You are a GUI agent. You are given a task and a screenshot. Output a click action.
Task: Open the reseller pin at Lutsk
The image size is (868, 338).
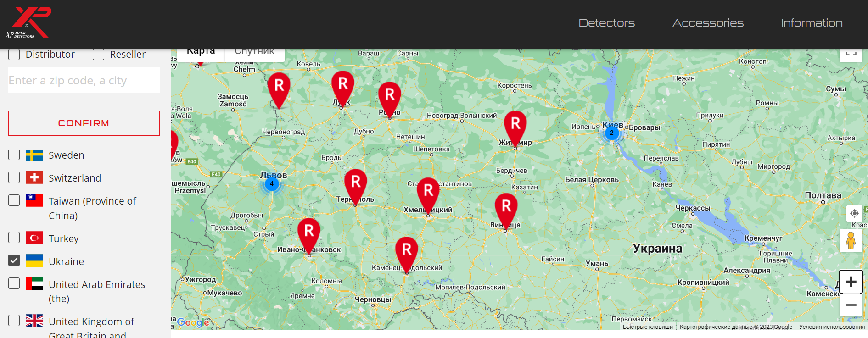click(x=342, y=88)
